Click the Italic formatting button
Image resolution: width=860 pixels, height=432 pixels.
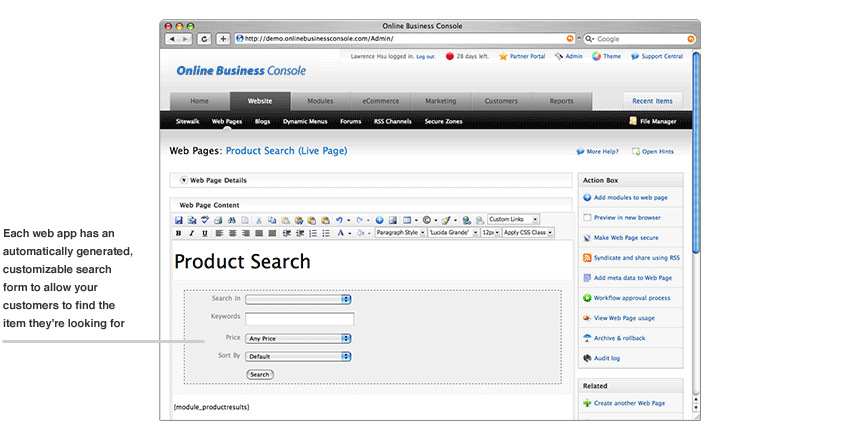(x=192, y=232)
